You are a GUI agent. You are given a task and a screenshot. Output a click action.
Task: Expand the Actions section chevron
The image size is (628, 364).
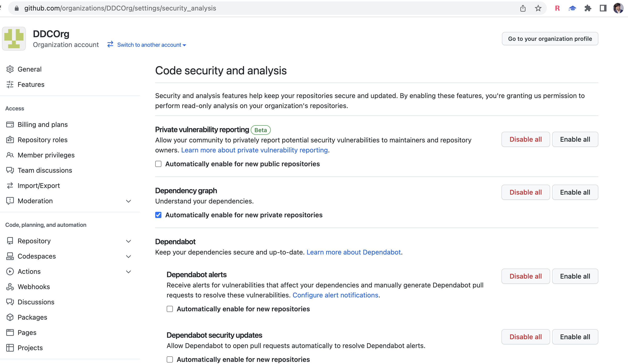point(128,272)
